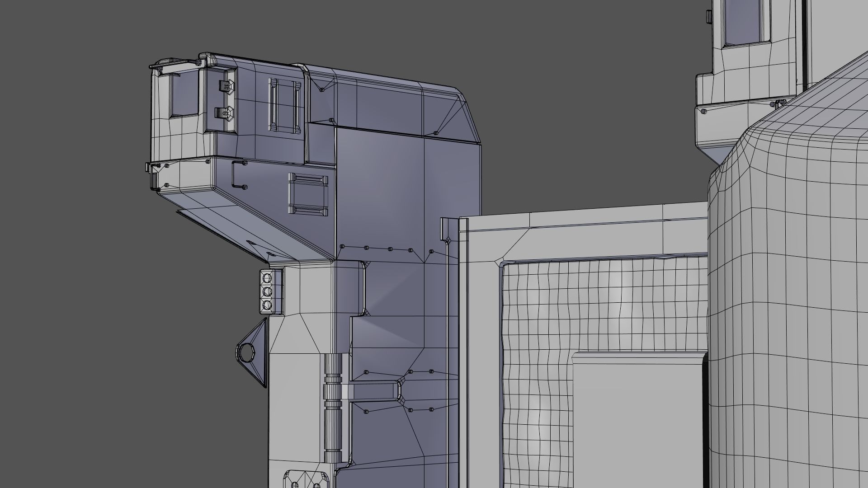The height and width of the screenshot is (488, 868).
Task: Select the tall vertical slot recess
Action: coord(273,105)
